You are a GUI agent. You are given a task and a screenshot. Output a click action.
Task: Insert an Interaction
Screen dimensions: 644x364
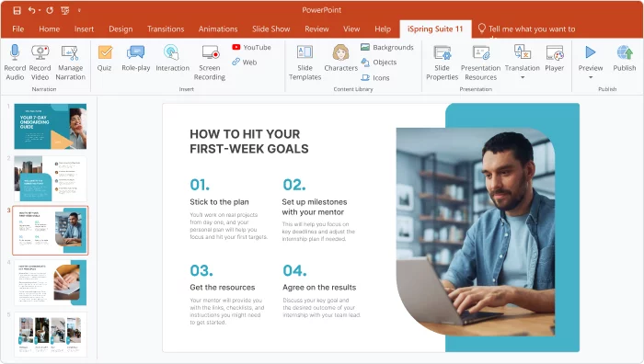[173, 58]
